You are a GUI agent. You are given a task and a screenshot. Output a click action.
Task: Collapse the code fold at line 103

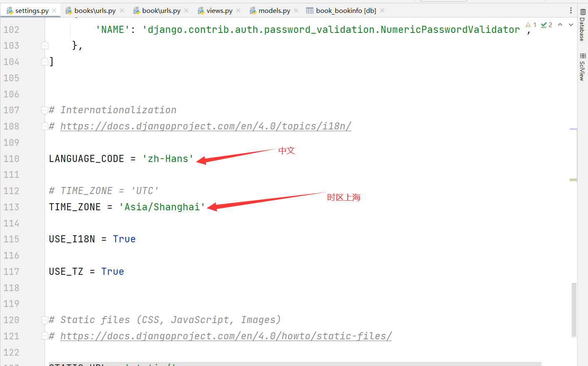coord(45,45)
